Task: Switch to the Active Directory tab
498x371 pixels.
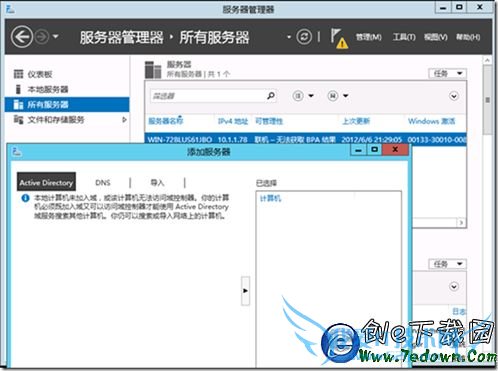Action: click(46, 182)
